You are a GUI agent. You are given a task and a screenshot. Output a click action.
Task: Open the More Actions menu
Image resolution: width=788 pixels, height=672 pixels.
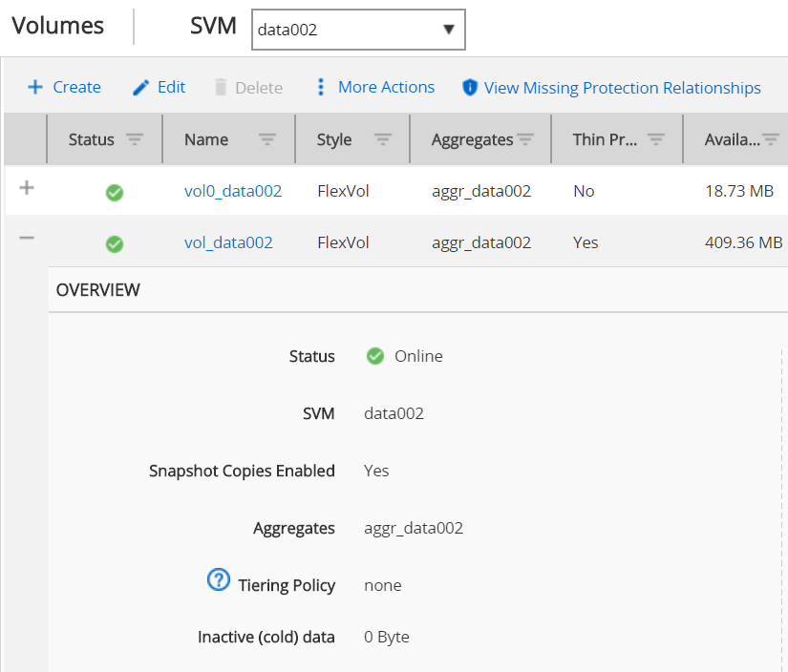point(374,88)
